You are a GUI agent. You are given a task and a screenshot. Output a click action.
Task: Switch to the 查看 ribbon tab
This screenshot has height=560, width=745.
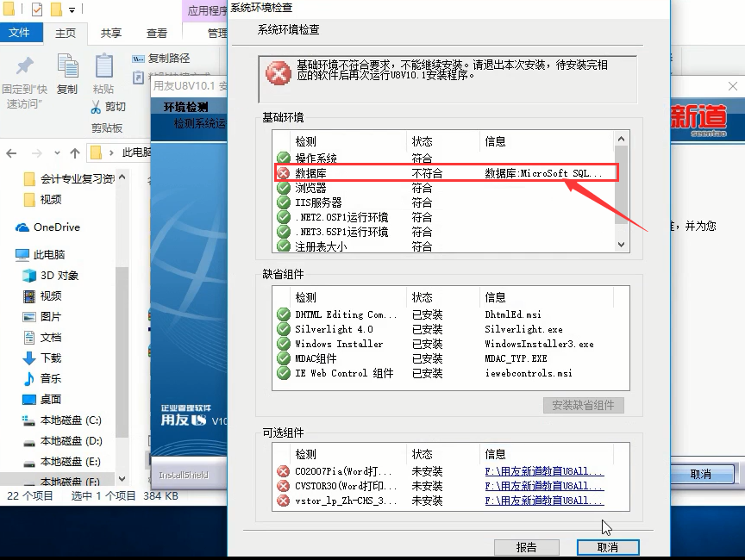[157, 34]
